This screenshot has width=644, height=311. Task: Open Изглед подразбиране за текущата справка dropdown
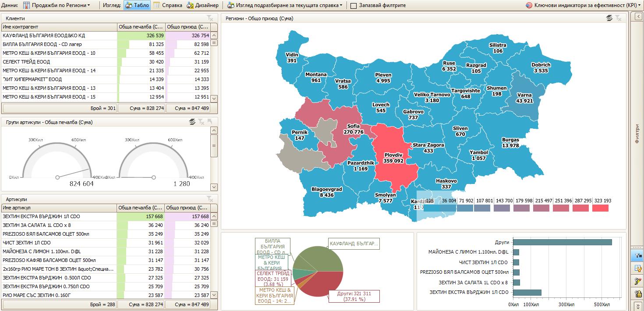tap(285, 5)
